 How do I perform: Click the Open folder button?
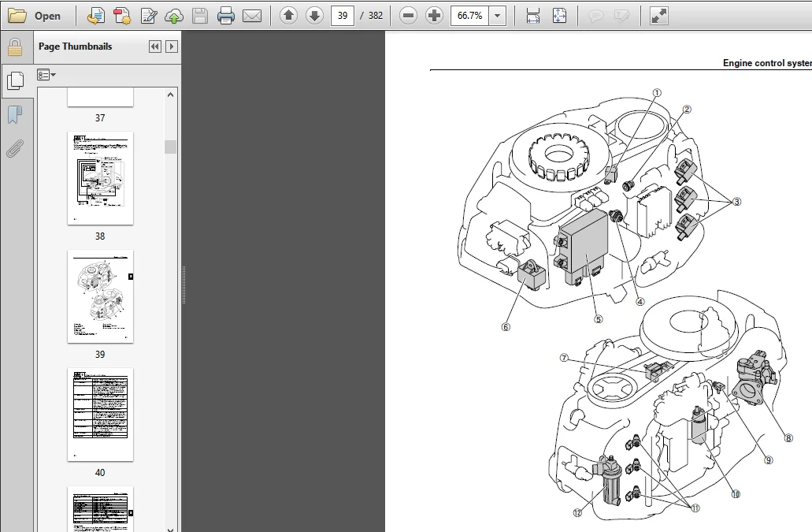tap(34, 16)
